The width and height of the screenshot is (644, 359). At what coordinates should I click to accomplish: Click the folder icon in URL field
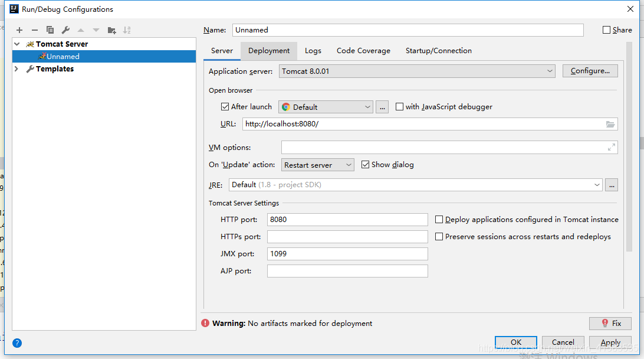[610, 124]
